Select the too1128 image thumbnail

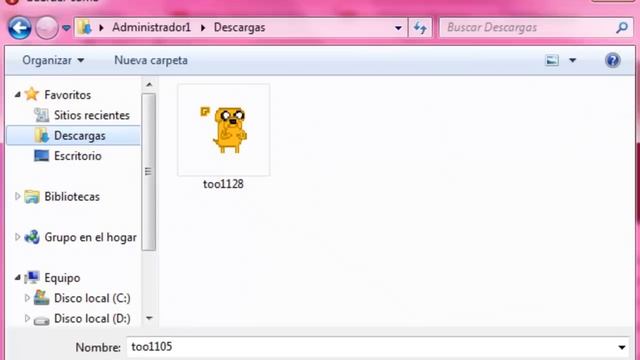pyautogui.click(x=224, y=130)
